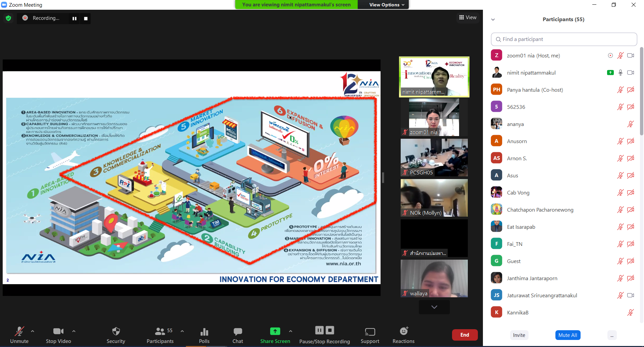644x347 pixels.
Task: Click Guest participant avatar
Action: 496,261
